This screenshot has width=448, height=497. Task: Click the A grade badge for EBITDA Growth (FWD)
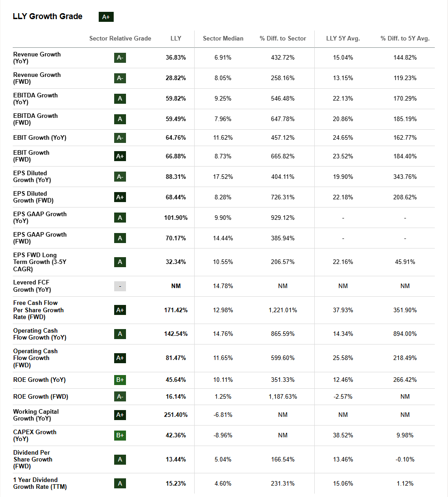coord(120,119)
